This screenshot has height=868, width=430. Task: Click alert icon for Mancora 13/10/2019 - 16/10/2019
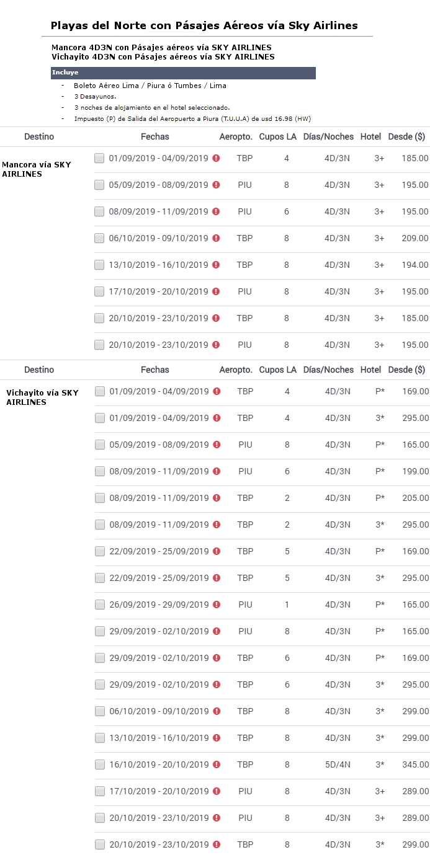coord(216,265)
